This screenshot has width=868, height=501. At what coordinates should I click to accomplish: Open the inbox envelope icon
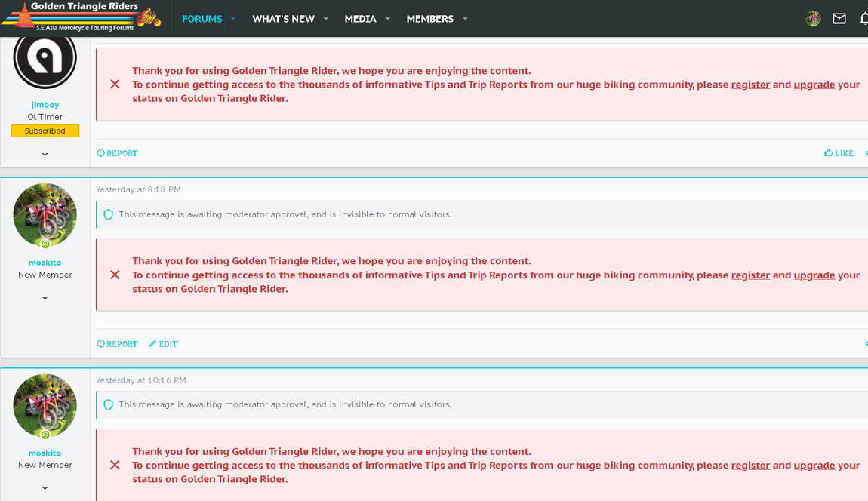[x=839, y=19]
